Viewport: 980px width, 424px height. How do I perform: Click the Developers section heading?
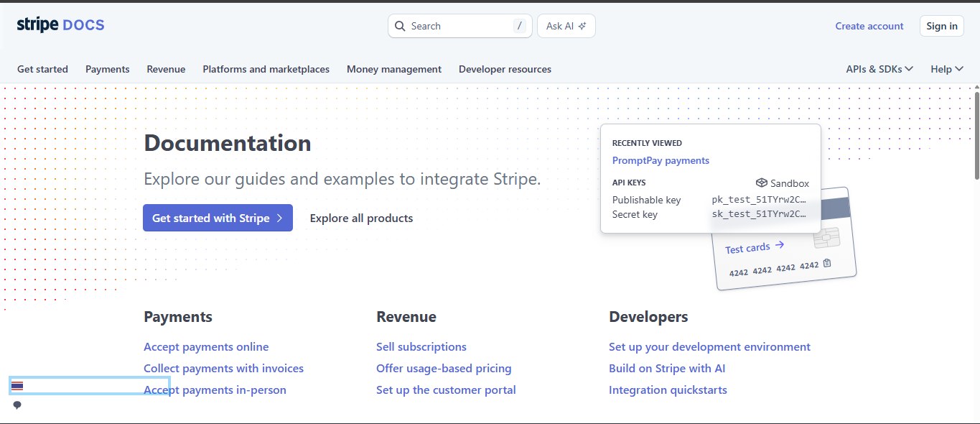[648, 316]
